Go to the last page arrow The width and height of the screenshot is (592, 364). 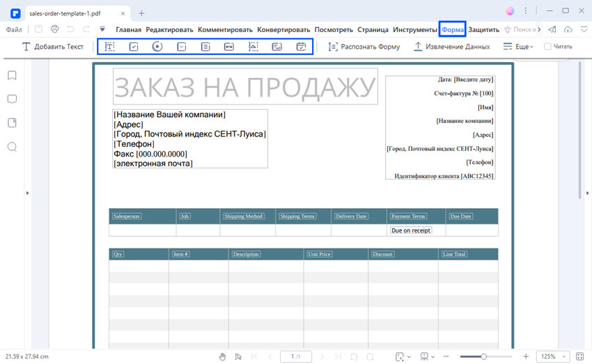tap(338, 356)
